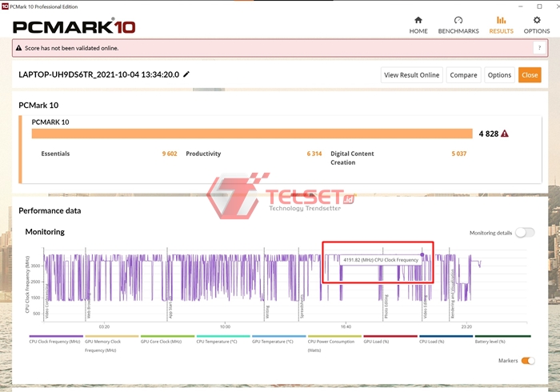This screenshot has height=392, width=560.
Task: Turn off the Markers toggle
Action: 528,361
